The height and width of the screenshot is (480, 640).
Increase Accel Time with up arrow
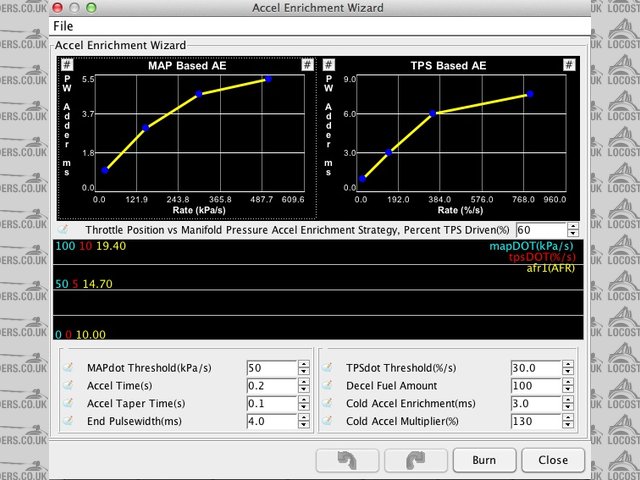tap(303, 382)
